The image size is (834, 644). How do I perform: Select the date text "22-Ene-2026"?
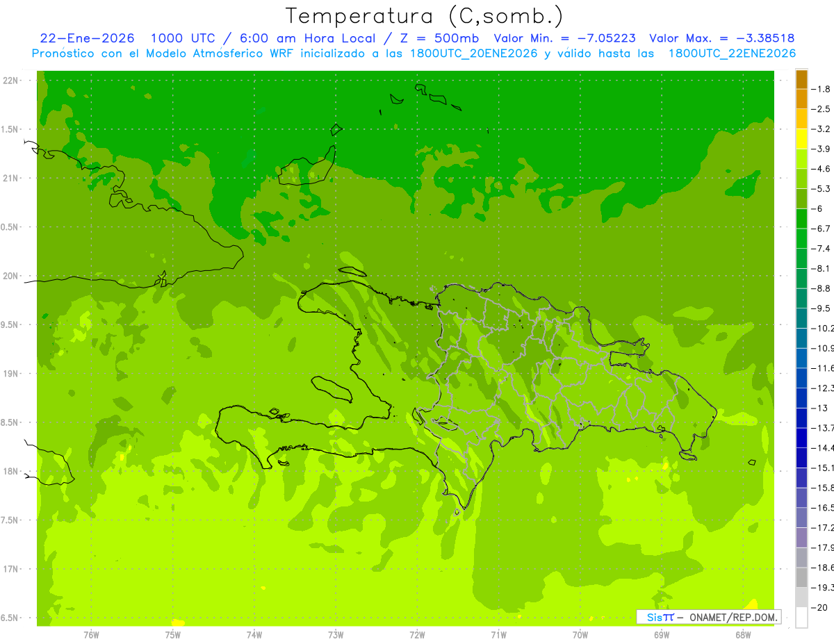(88, 38)
